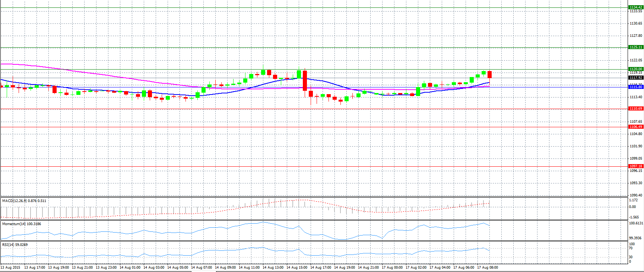This screenshot has width=644, height=272.
Task: Click the 17 Aug 02:00 time label
Action: (x=416, y=268)
